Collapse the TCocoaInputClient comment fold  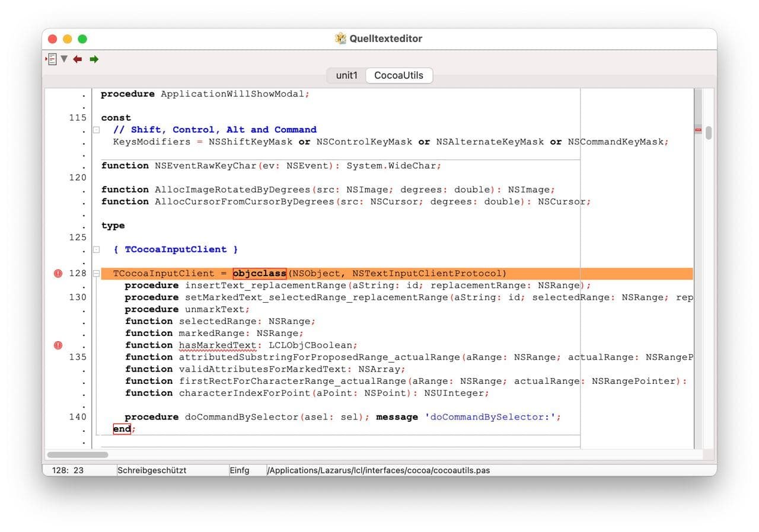point(96,249)
